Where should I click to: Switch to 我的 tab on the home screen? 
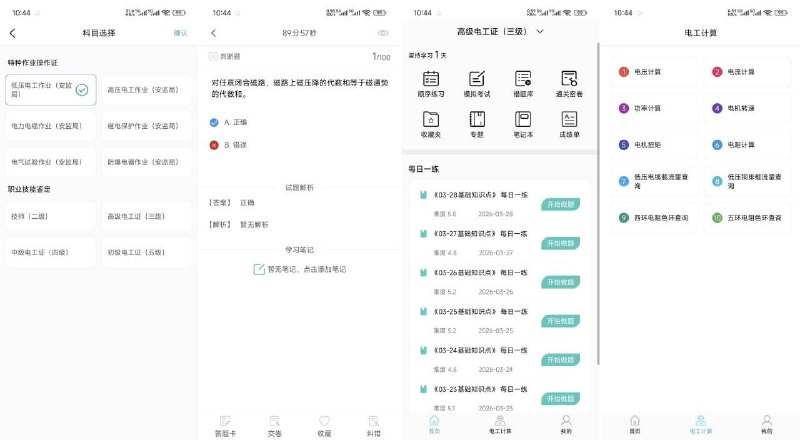pyautogui.click(x=566, y=424)
